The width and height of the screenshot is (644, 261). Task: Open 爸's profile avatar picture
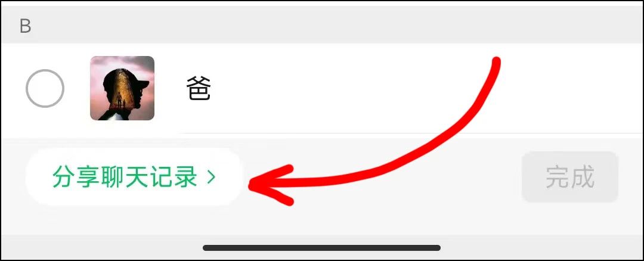(122, 88)
